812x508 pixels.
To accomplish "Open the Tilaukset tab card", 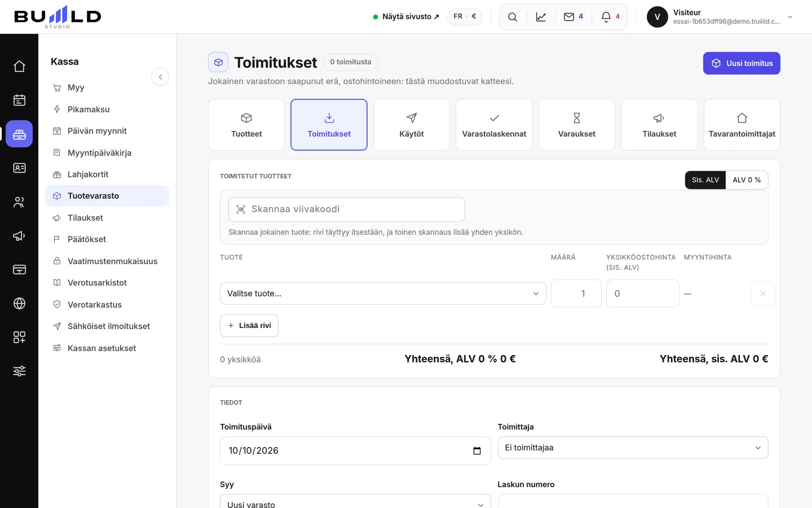I will click(x=659, y=125).
